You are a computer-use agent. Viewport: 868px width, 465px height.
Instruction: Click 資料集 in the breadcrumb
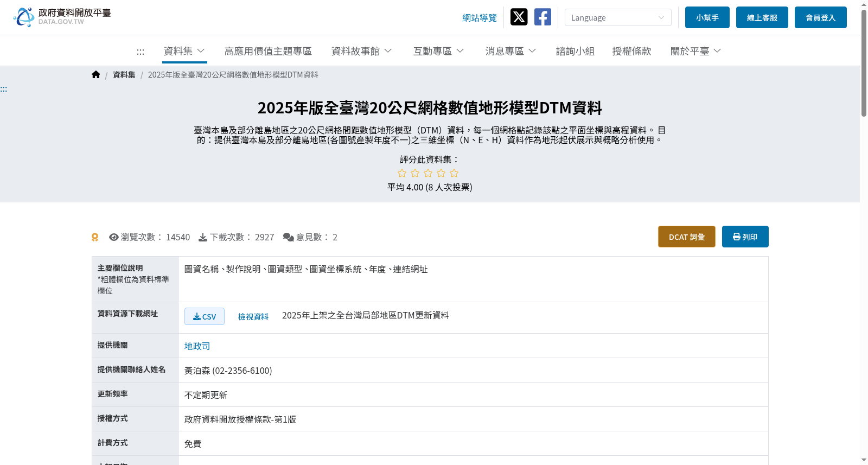124,75
